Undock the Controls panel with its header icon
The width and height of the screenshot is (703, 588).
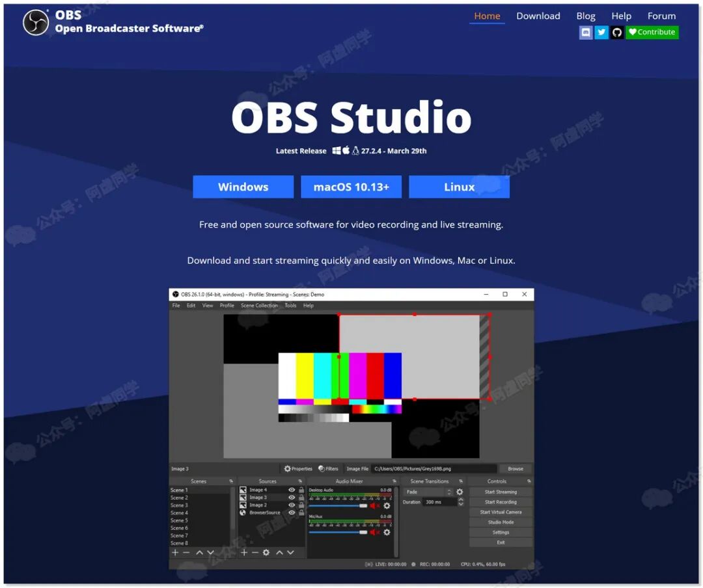[529, 481]
